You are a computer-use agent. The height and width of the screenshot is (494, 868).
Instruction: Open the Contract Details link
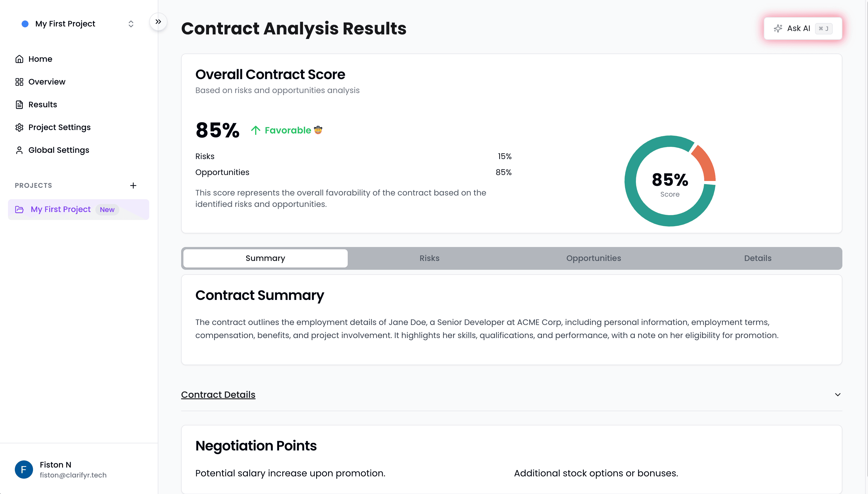(218, 395)
